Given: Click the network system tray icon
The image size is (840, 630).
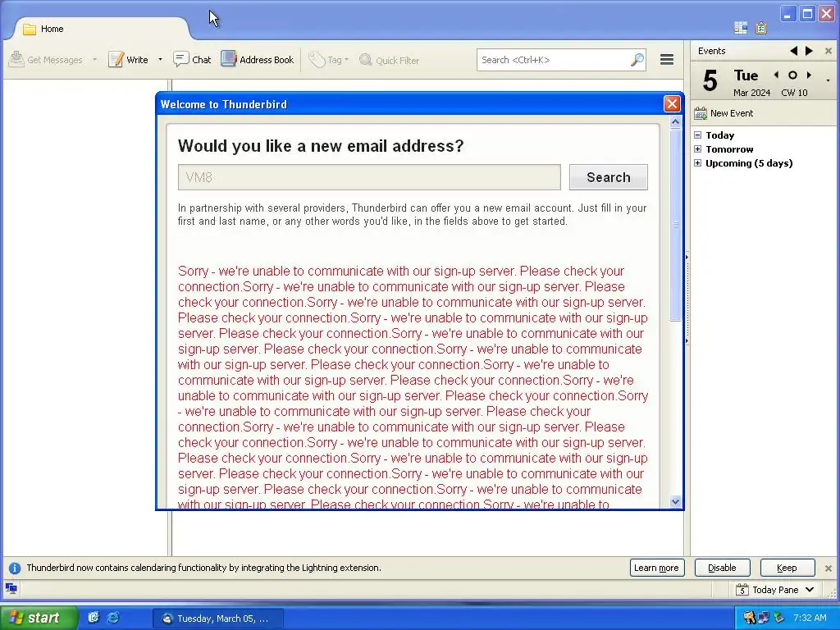Looking at the screenshot, I should point(764,619).
